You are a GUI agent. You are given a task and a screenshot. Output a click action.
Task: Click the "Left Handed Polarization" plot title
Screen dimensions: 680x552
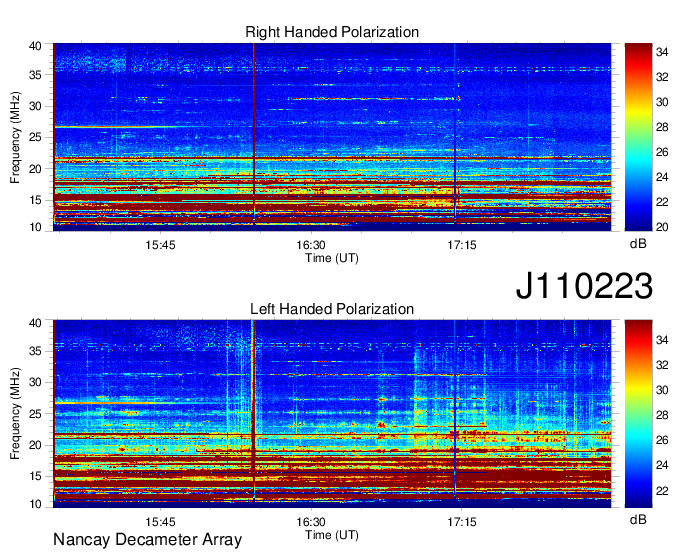(x=332, y=309)
